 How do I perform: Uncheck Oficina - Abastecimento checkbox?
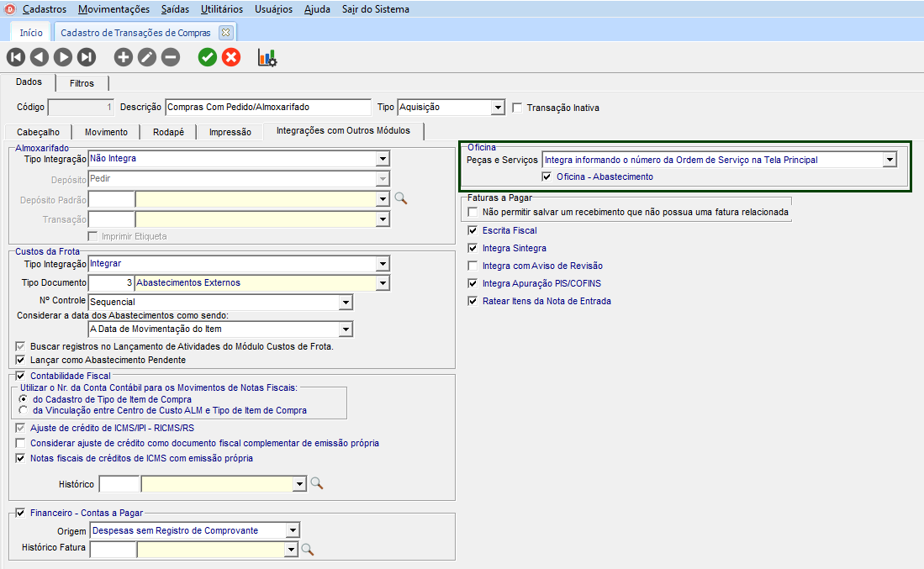point(547,176)
